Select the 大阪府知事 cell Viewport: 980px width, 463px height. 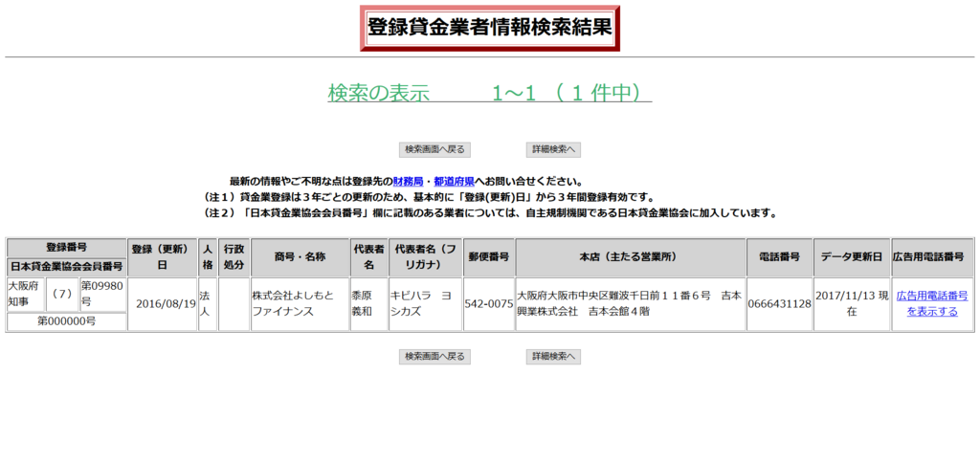26,295
